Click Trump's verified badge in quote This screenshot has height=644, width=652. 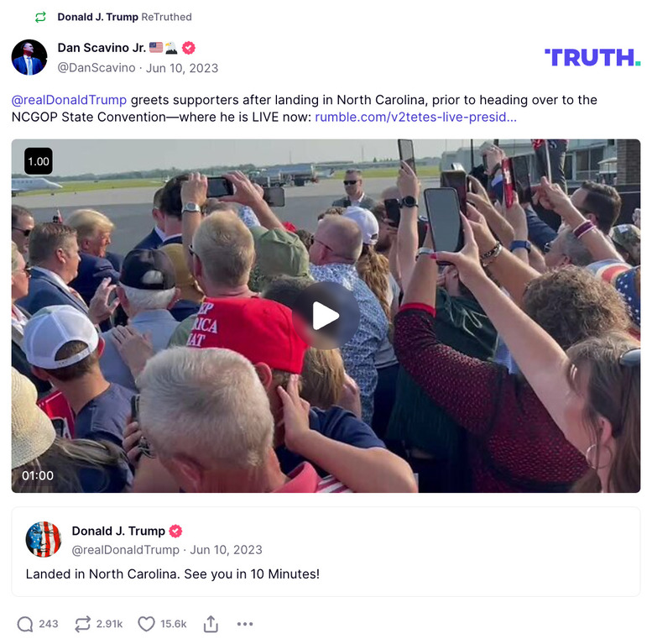[175, 531]
